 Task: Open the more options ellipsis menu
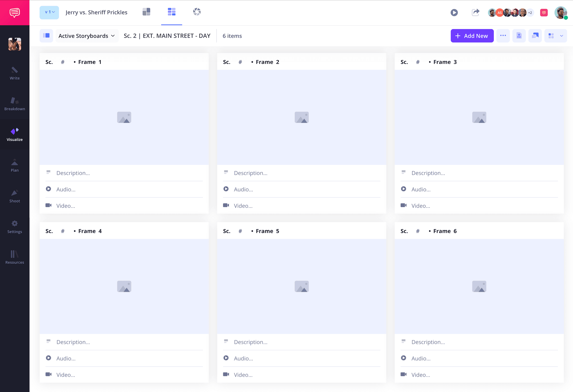pyautogui.click(x=503, y=36)
